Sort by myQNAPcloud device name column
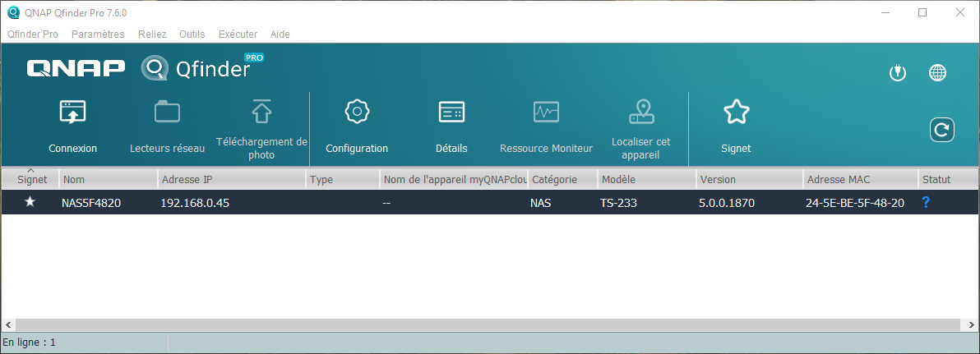 point(454,179)
